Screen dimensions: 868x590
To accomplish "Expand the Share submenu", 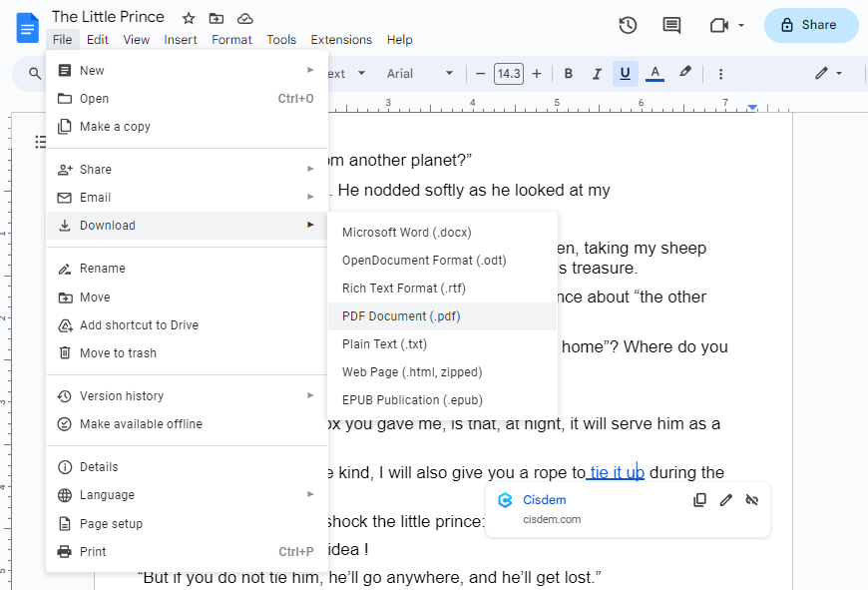I will tap(95, 169).
